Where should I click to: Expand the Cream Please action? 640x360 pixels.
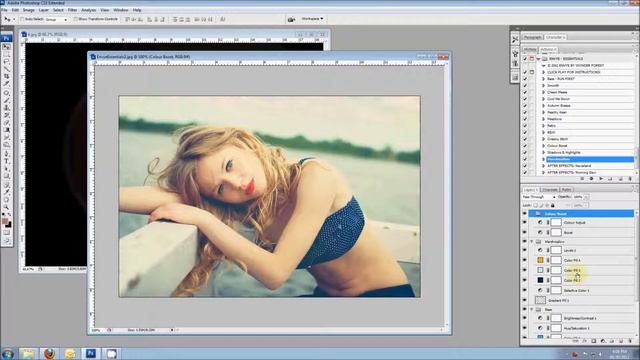[543, 92]
